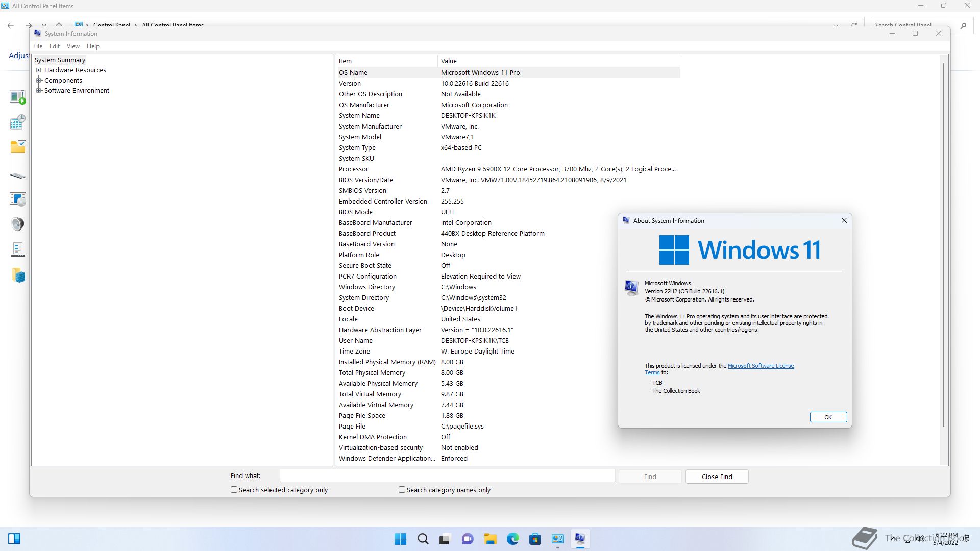Screen dimensions: 980x551
Task: Select the BIOS Version/Date row
Action: point(508,180)
